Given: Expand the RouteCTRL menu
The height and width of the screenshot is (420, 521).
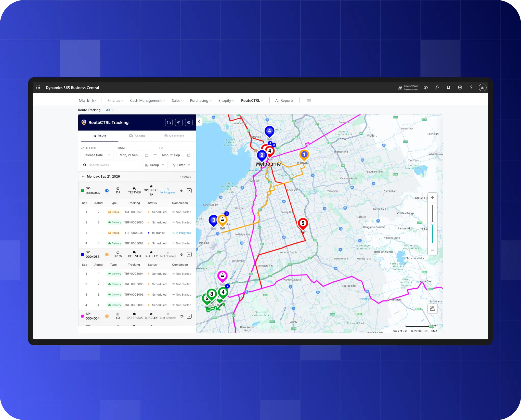Looking at the screenshot, I should 252,101.
